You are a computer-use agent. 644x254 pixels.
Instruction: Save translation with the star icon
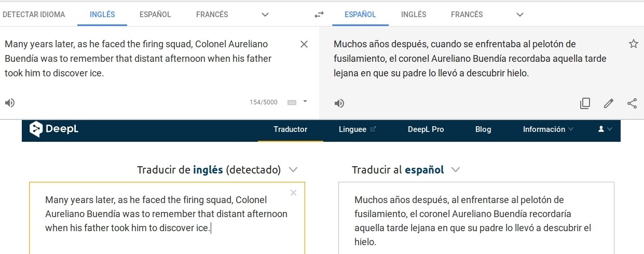pyautogui.click(x=633, y=44)
